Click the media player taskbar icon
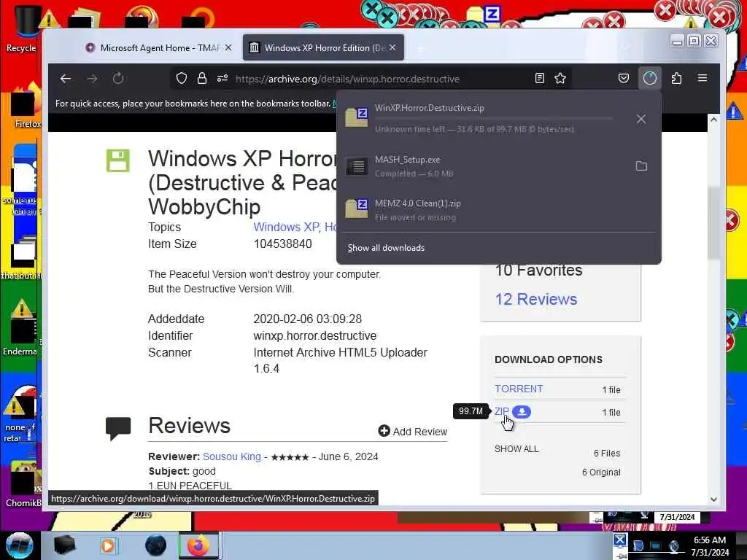Viewport: 747px width, 560px height. point(109,545)
